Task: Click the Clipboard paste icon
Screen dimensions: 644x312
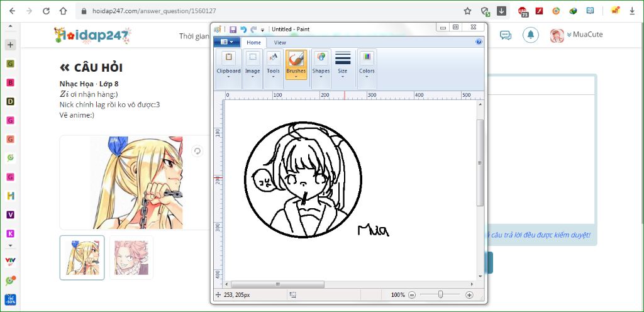Action: [229, 57]
